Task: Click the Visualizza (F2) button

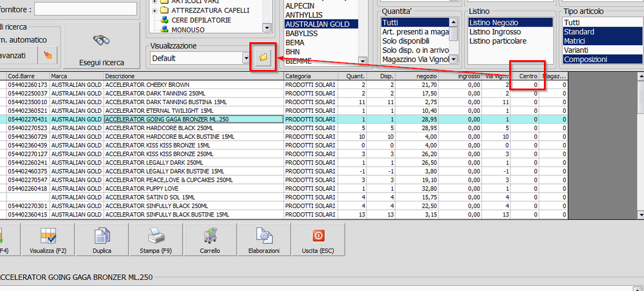Action: (x=48, y=240)
